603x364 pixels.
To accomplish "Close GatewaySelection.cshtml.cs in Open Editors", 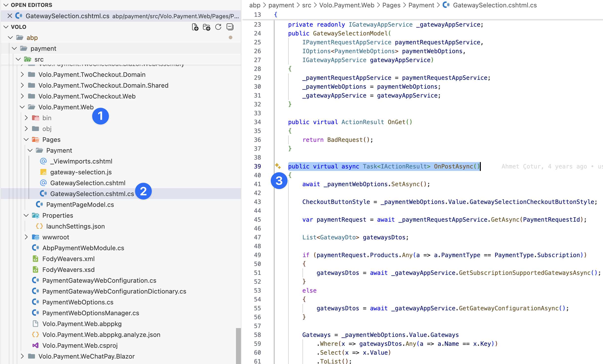I will [10, 16].
